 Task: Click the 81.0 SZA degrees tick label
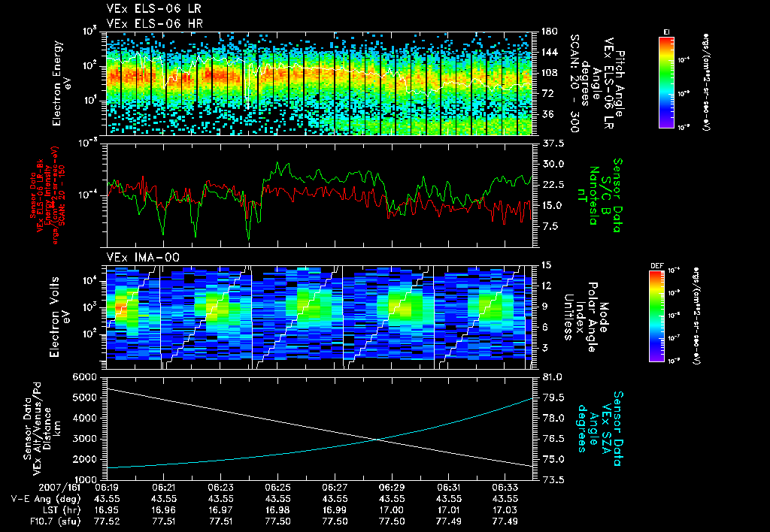coord(553,377)
